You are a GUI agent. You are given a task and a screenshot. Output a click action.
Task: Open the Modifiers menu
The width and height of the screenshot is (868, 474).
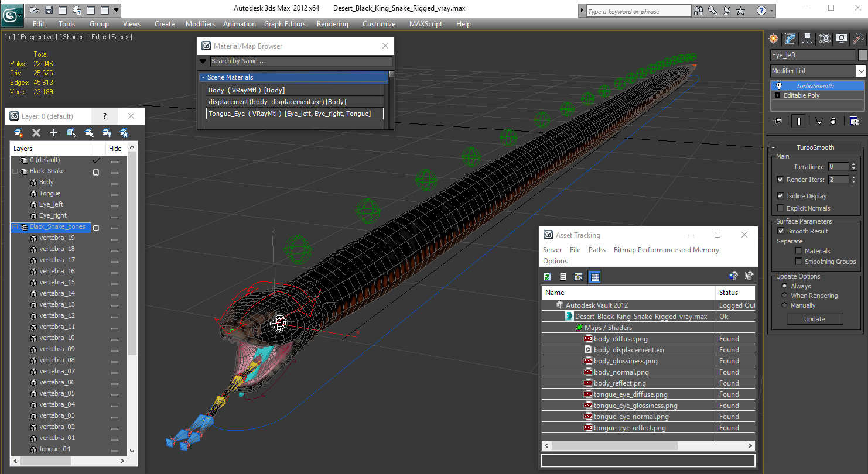200,24
